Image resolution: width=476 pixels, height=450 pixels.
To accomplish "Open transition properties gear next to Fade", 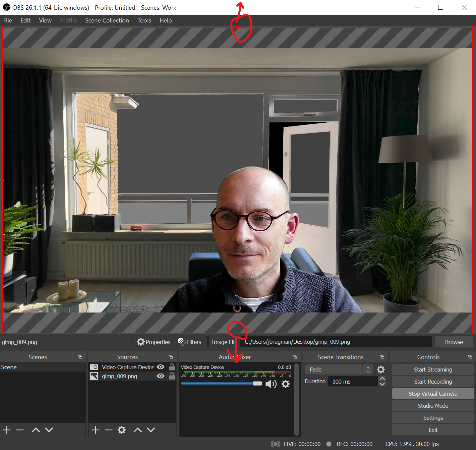I will pyautogui.click(x=381, y=370).
